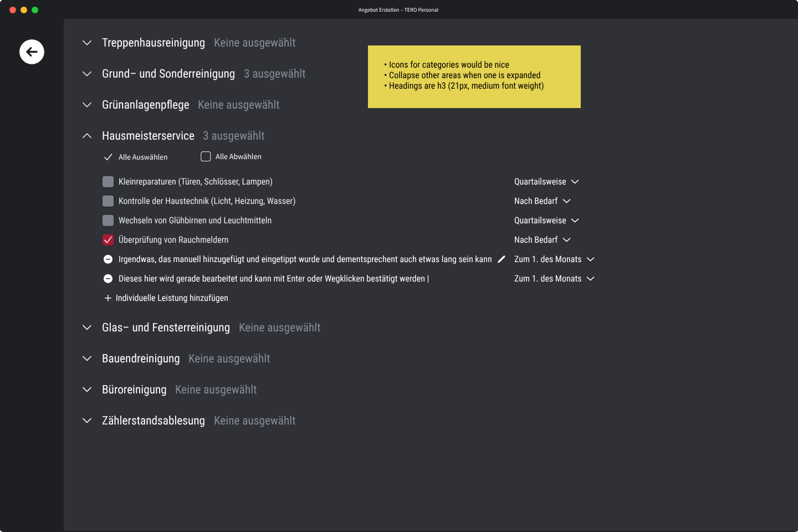Screen dimensions: 798x532
Task: Enable Kontrolle der Haustechnik checkbox
Action: pos(108,201)
